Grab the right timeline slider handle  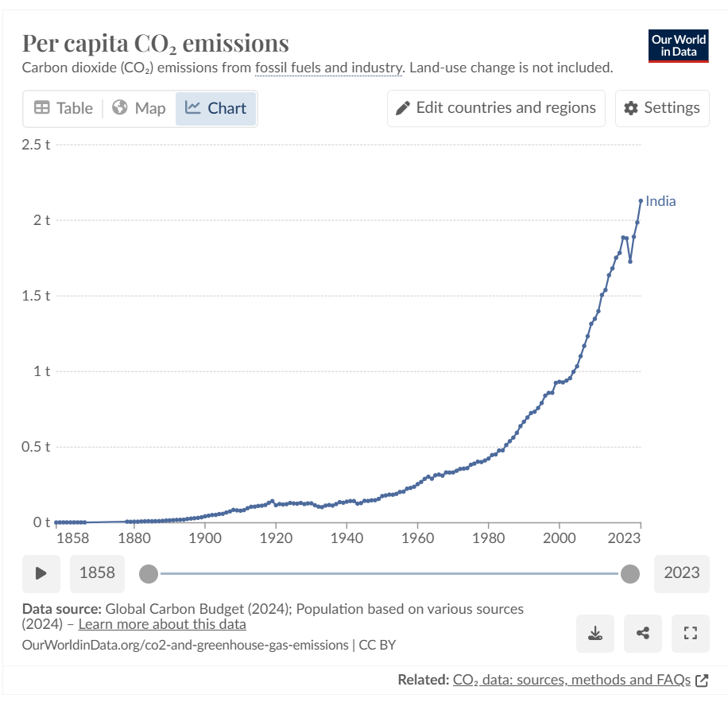click(630, 574)
